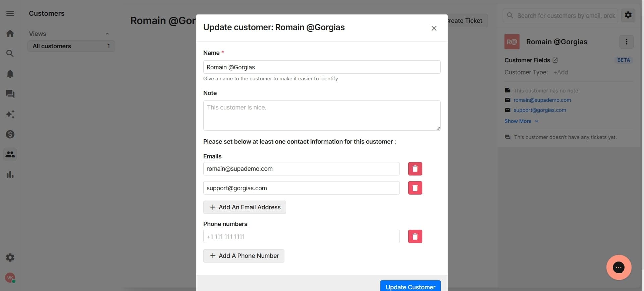Open the hamburger menu in the sidebar
This screenshot has width=644, height=291.
[x=10, y=13]
